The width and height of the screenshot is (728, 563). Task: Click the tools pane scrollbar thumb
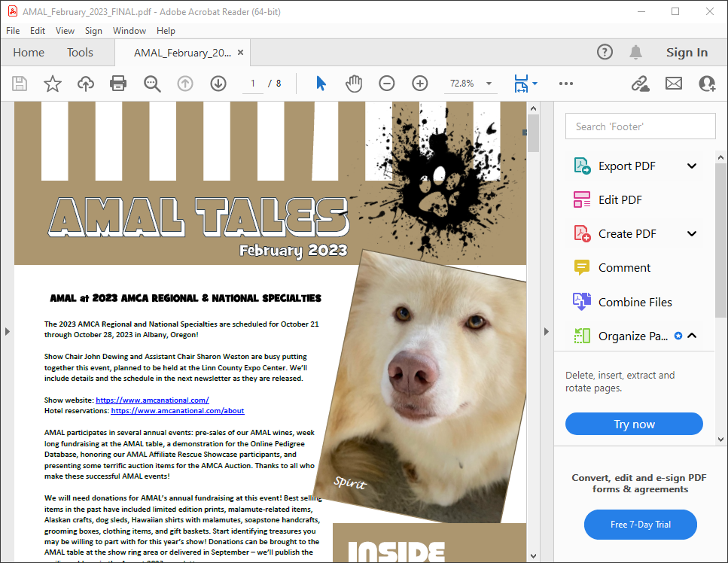720,240
